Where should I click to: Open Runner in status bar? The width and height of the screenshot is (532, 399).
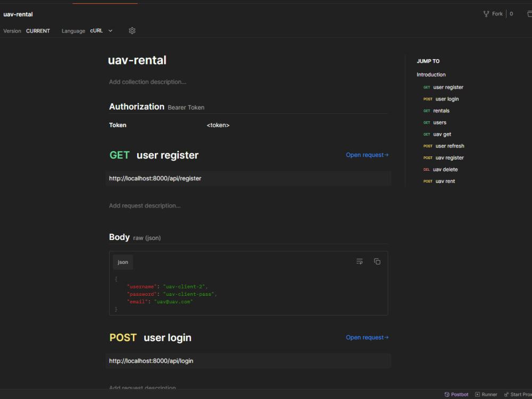click(x=486, y=394)
